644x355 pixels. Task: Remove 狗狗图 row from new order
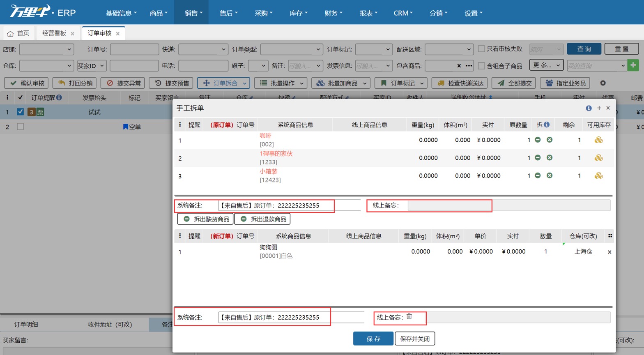point(609,252)
